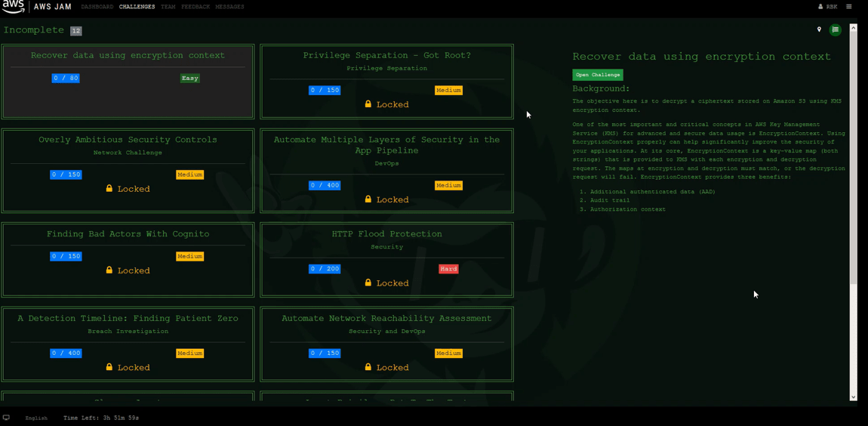This screenshot has height=426, width=868.
Task: Switch to list view with green icon
Action: click(835, 29)
